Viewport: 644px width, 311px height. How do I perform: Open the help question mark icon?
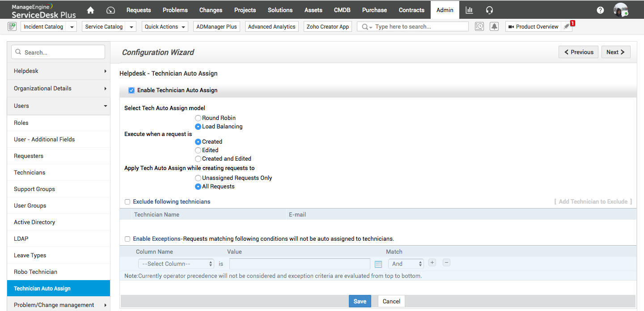pyautogui.click(x=600, y=10)
